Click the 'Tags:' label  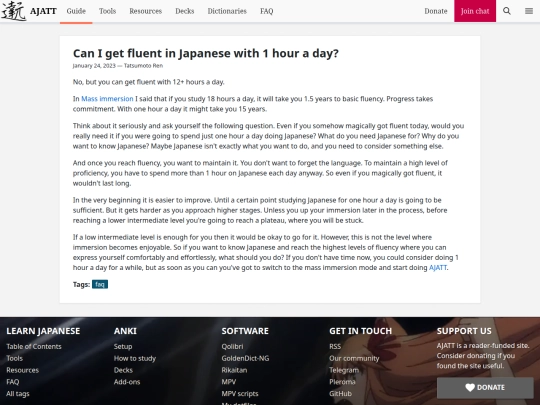tap(81, 284)
